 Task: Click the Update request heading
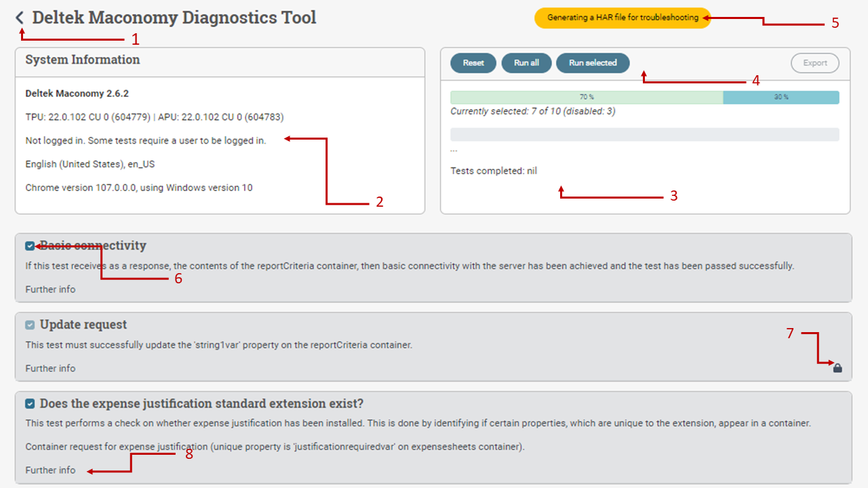click(x=83, y=325)
